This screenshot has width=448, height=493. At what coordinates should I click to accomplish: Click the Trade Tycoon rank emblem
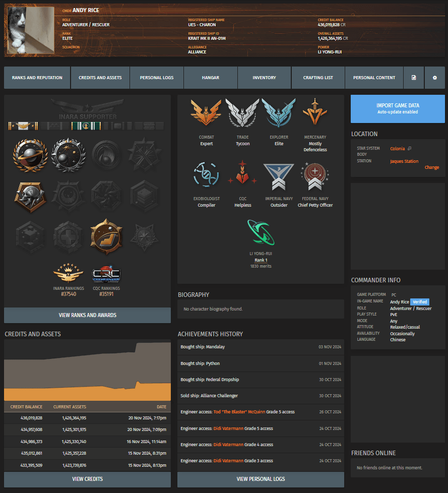[x=242, y=113]
